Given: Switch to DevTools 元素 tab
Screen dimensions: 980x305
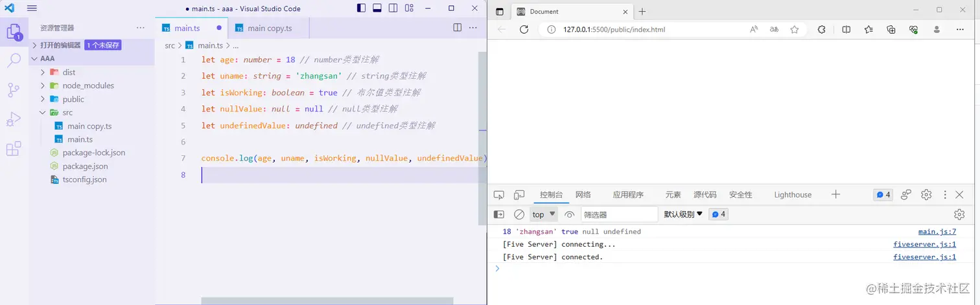Looking at the screenshot, I should point(673,195).
